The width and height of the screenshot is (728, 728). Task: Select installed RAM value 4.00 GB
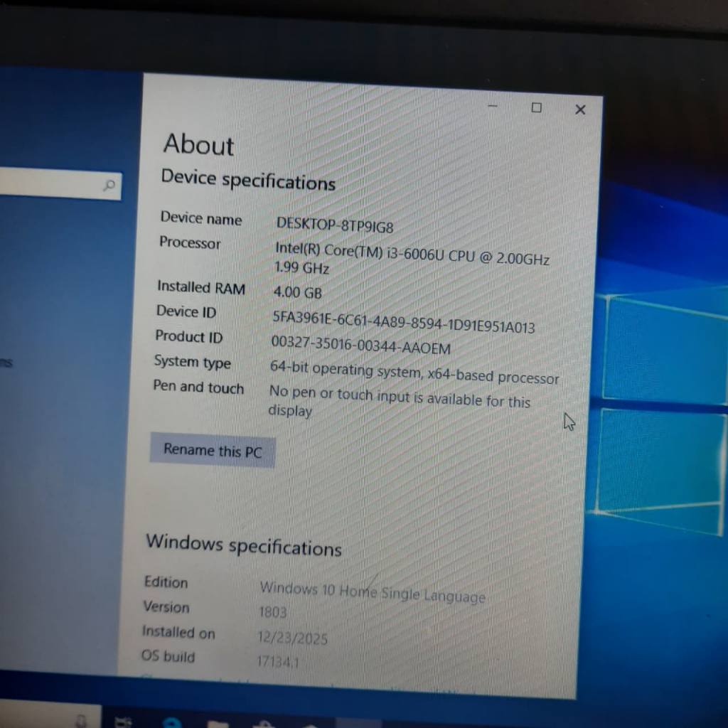pos(298,292)
